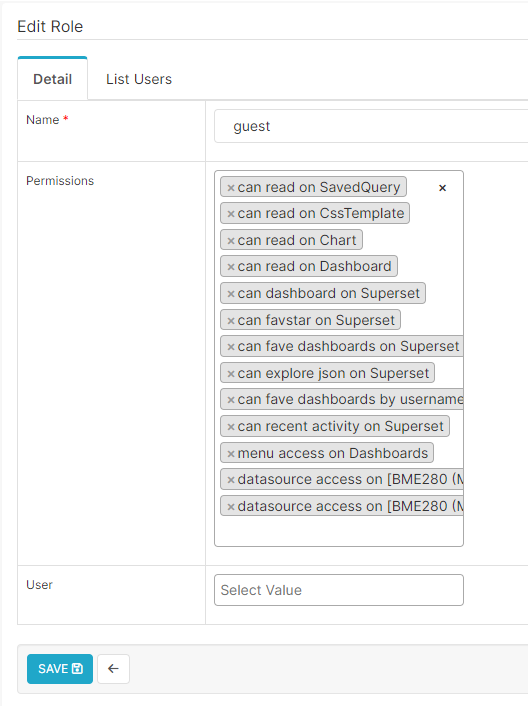Remove the 'can read on Chart' tag
This screenshot has height=706, width=528.
click(231, 241)
